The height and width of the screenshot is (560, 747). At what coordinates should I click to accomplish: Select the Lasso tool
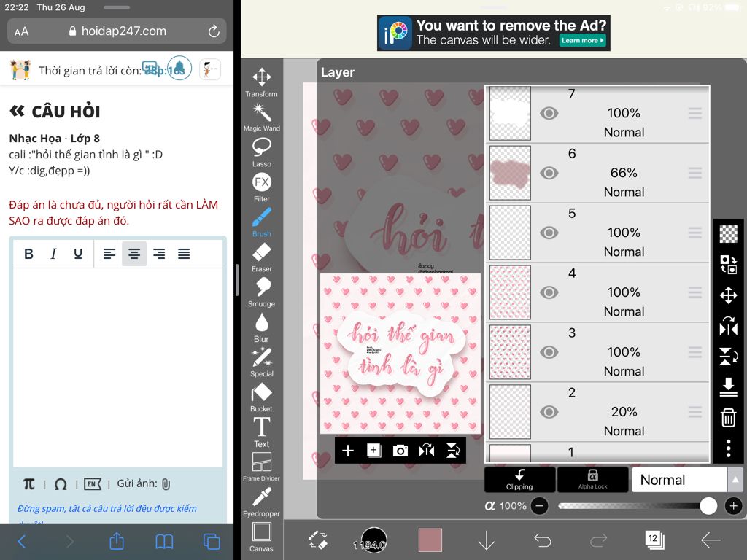pos(262,152)
